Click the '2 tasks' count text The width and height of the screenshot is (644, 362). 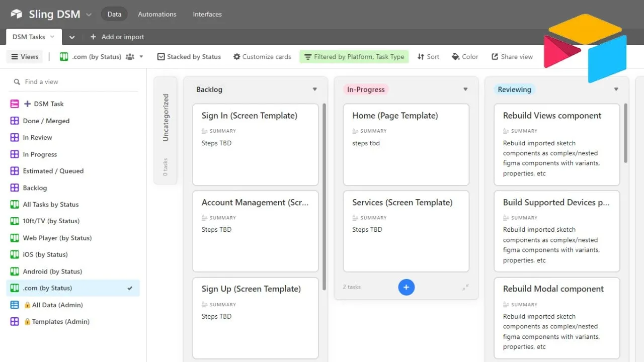click(352, 287)
